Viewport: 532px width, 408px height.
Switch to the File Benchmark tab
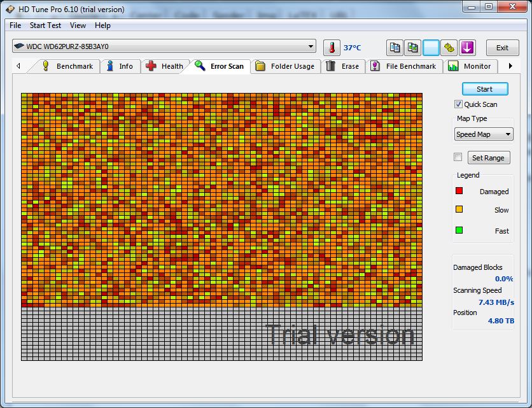pos(404,66)
